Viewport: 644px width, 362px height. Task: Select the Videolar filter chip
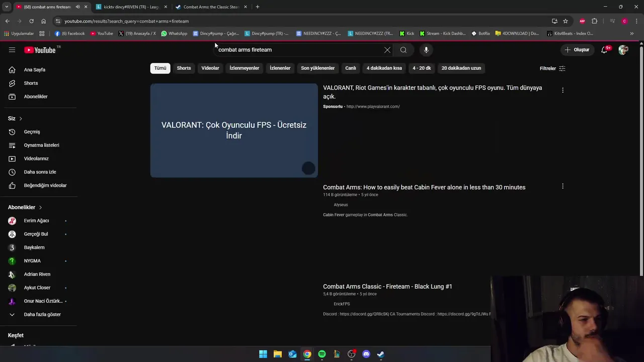click(x=210, y=68)
